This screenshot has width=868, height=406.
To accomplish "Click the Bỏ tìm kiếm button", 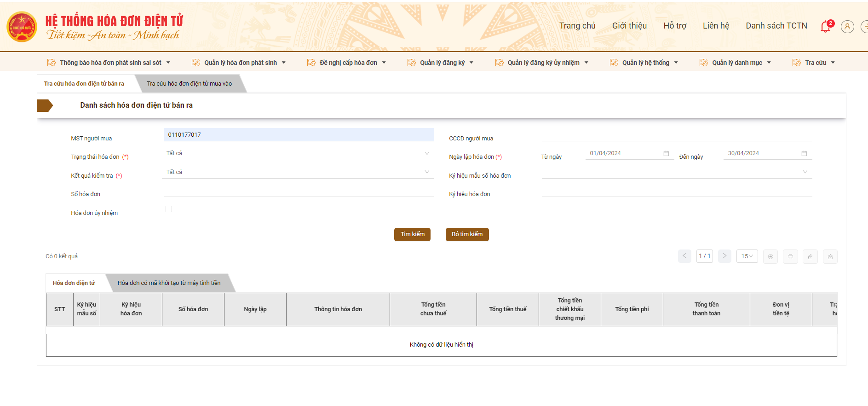I will (467, 234).
